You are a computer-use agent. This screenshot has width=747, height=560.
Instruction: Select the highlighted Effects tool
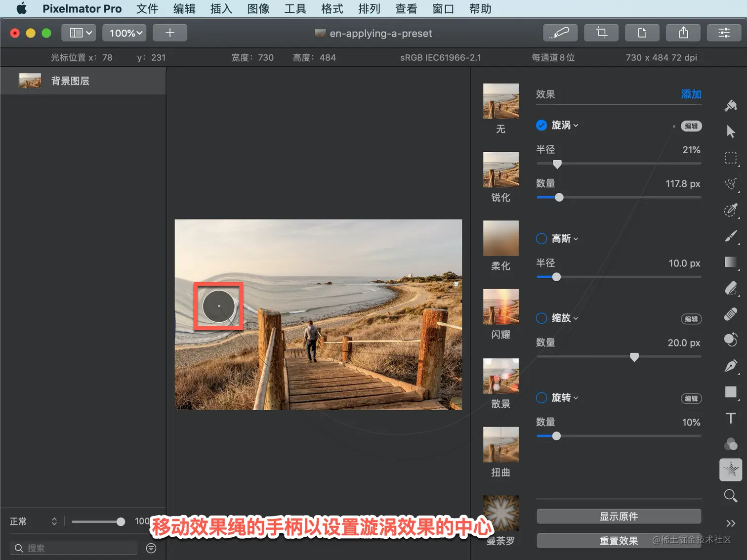731,470
